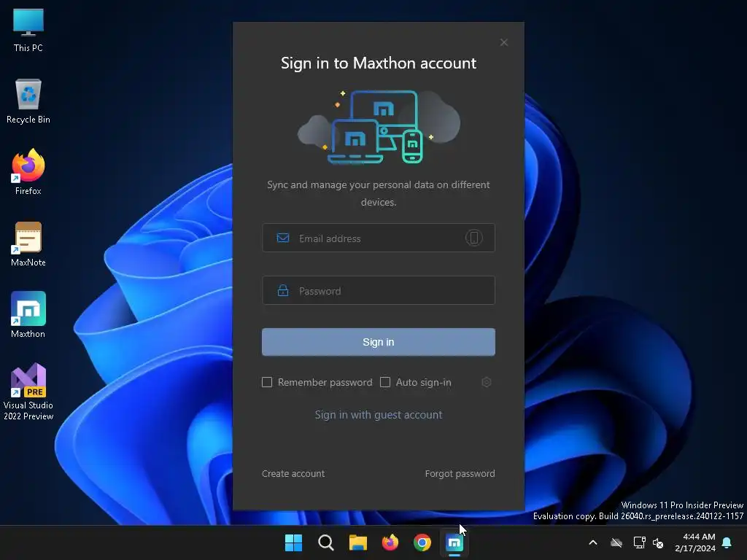Open notifications bell icon

727,542
